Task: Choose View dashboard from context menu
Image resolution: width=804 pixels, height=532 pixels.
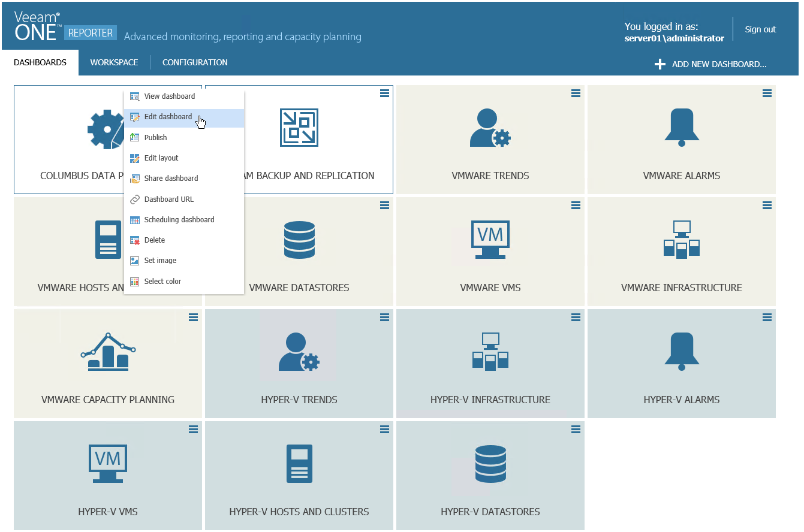Action: pyautogui.click(x=184, y=96)
